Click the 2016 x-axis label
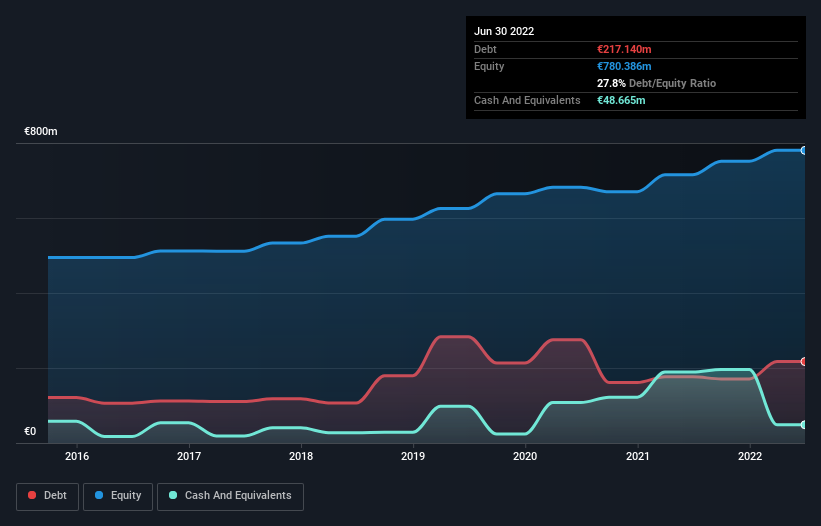Screen dimensions: 821x526 click(77, 456)
